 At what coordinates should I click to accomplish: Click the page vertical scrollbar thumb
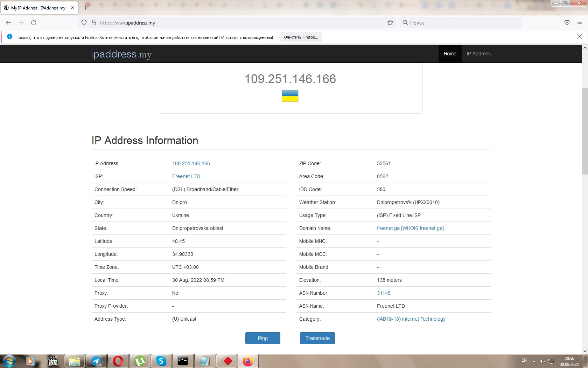(x=585, y=131)
